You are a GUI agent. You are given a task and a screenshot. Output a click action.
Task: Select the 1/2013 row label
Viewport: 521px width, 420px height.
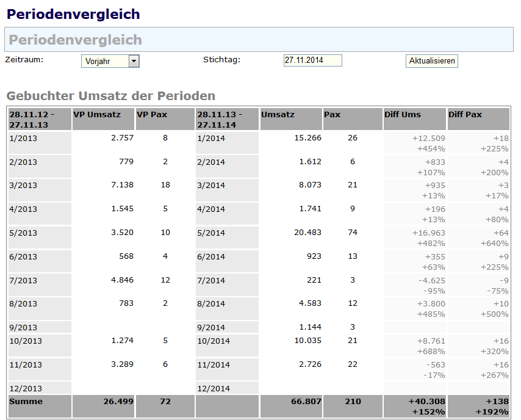click(24, 139)
